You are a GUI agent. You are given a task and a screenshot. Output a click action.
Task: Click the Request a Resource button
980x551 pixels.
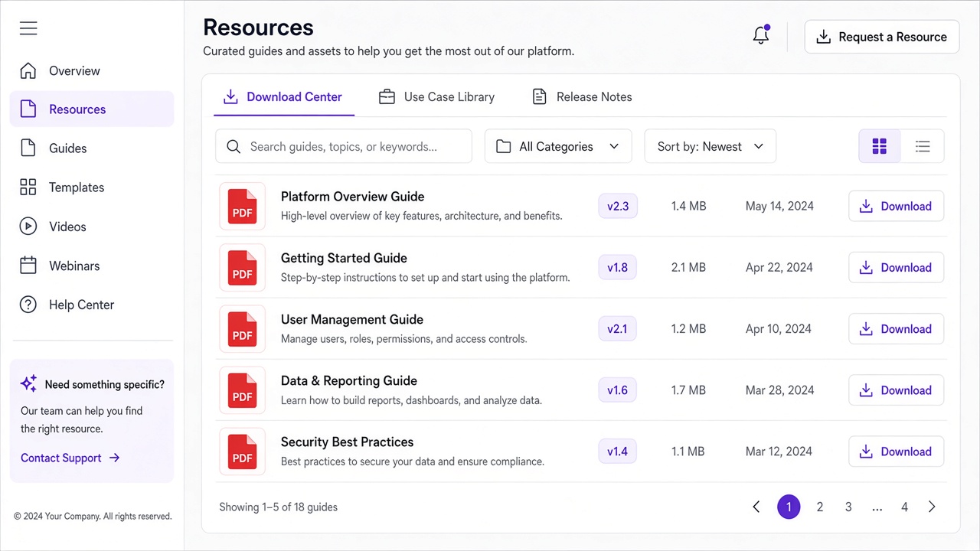pos(882,37)
